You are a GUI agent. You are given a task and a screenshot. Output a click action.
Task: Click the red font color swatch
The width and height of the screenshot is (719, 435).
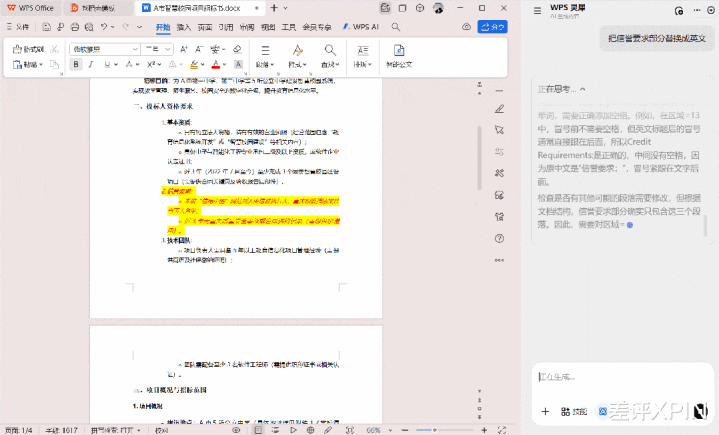216,65
